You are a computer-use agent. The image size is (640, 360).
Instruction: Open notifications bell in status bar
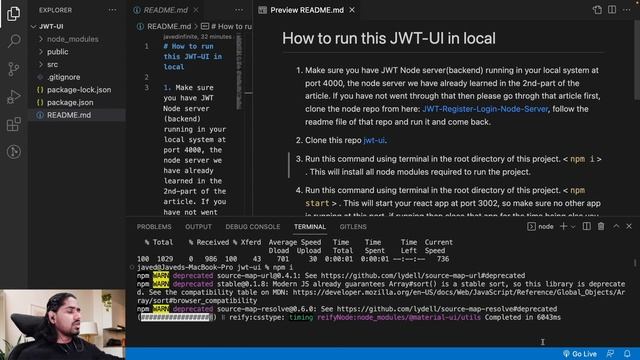(x=627, y=354)
